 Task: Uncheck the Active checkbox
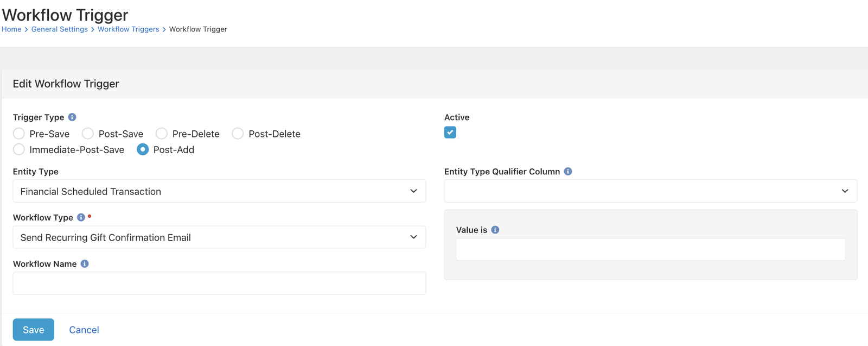pos(450,133)
